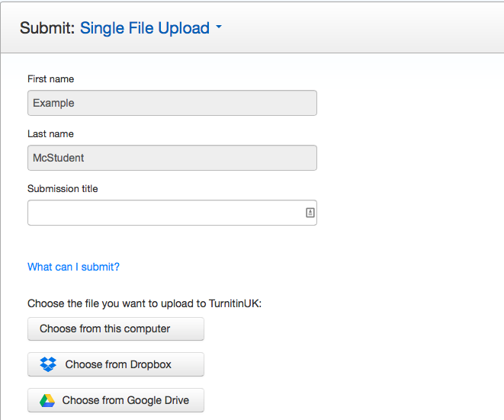Screen dimensions: 504x420
Task: Click the Google Drive logo icon
Action: tap(47, 400)
